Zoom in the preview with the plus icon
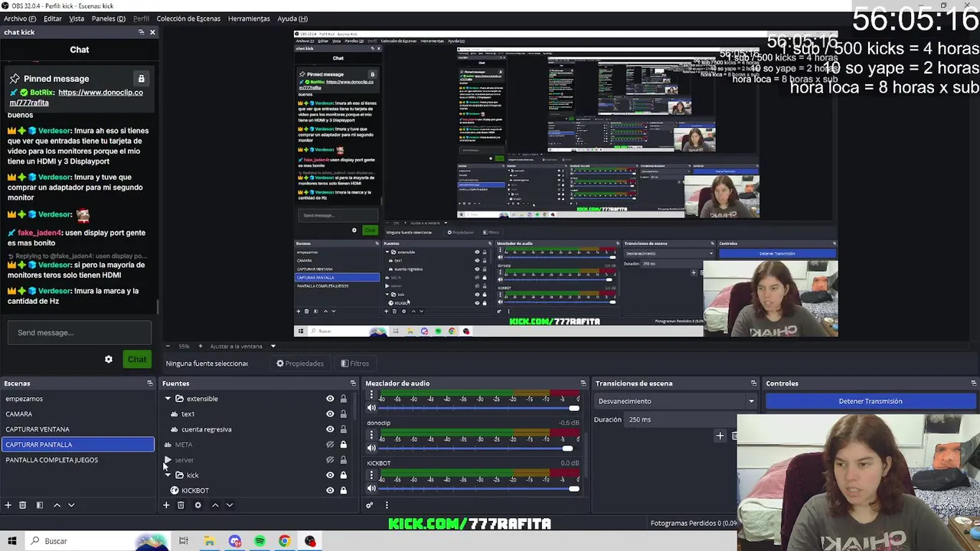 (x=201, y=346)
